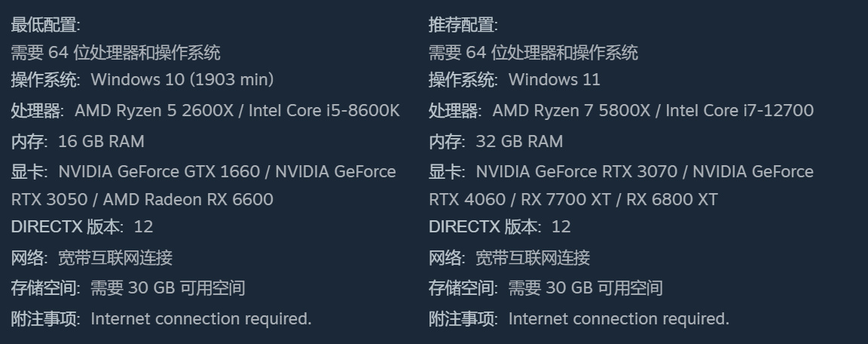Select the Windows 10 (1903 min) text

[x=182, y=79]
